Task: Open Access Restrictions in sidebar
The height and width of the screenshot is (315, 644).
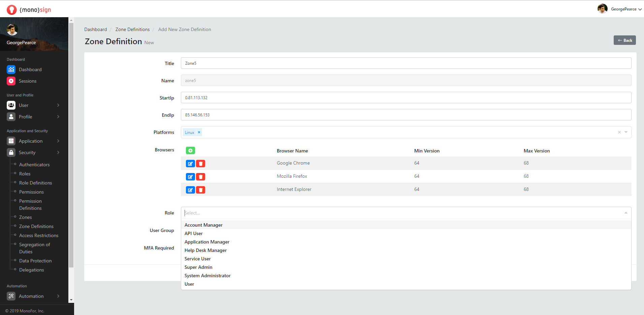Action: pos(39,235)
